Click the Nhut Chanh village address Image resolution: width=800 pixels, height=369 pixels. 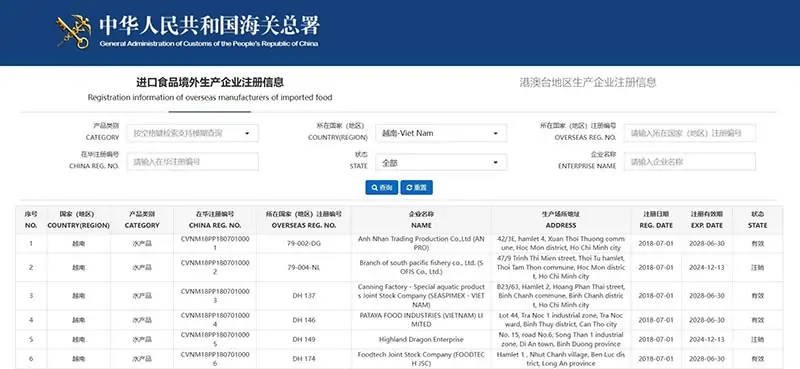pyautogui.click(x=561, y=359)
